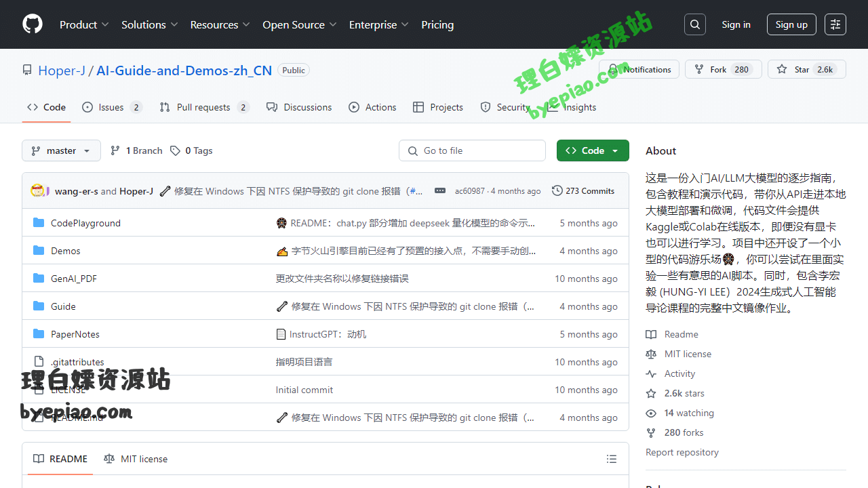Image resolution: width=868 pixels, height=488 pixels.
Task: Select the Code repository tab
Action: (x=46, y=107)
